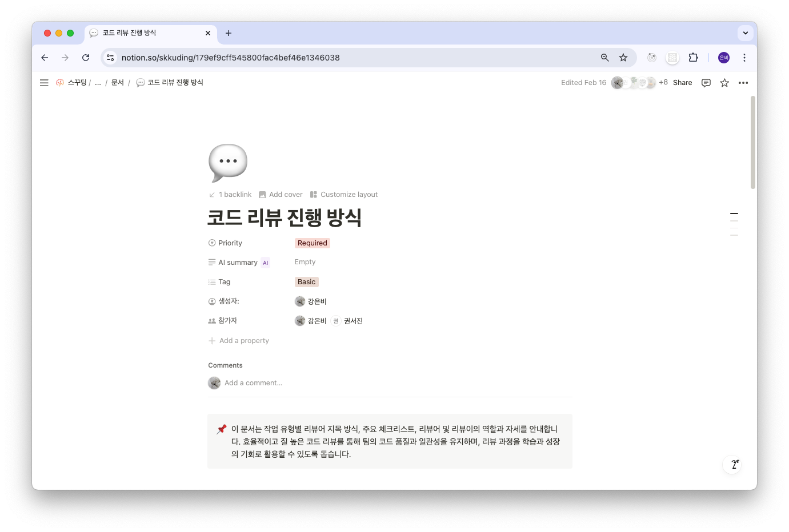
Task: Expand the collapsed breadcrumb ellipsis
Action: pos(98,83)
